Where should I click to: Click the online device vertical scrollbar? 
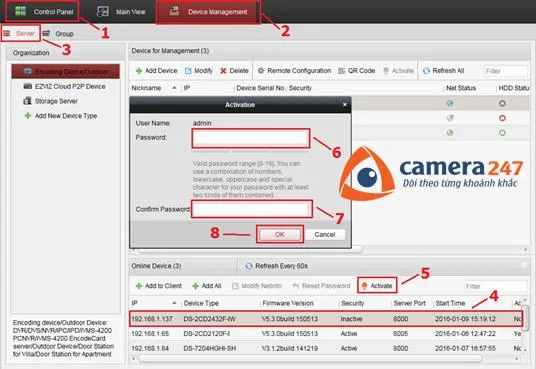point(526,318)
